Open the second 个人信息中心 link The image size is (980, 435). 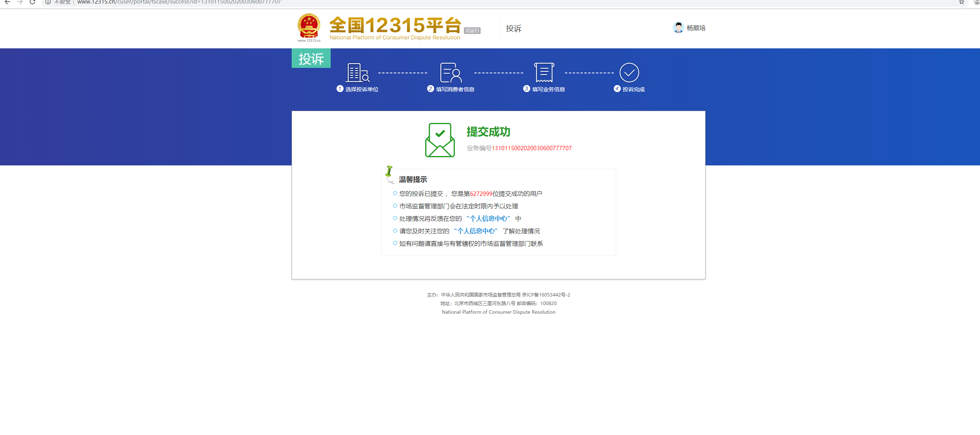pos(475,231)
